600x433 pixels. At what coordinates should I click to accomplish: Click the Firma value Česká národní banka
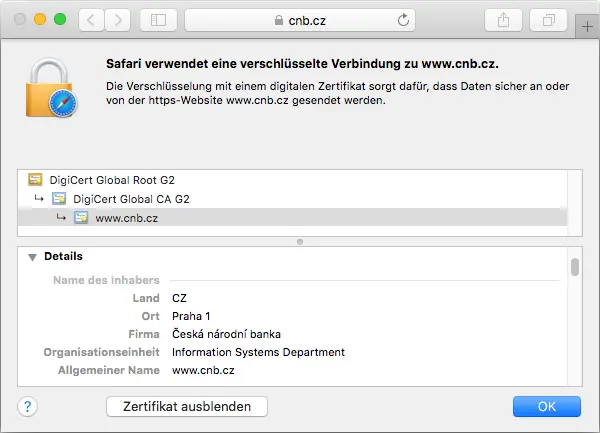click(x=226, y=334)
